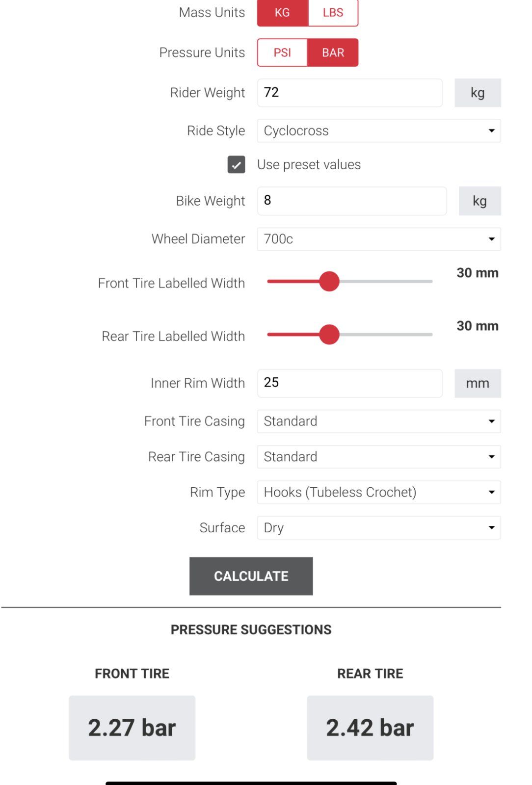
Task: Expand the Wheel Diameter dropdown
Action: (x=378, y=239)
